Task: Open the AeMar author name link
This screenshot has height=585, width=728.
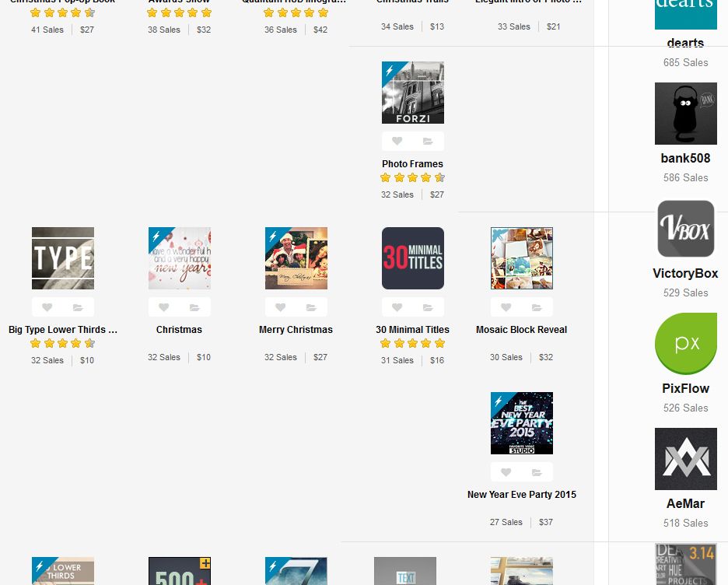Action: coord(685,504)
